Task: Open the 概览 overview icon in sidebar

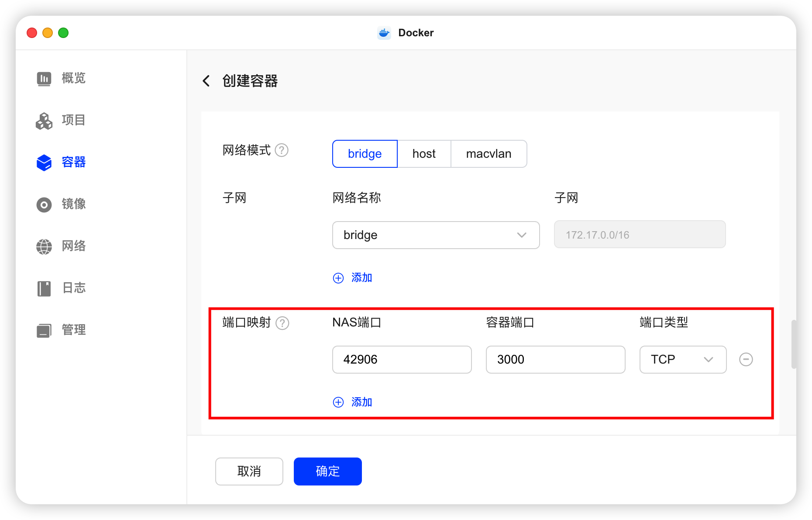Action: tap(44, 79)
